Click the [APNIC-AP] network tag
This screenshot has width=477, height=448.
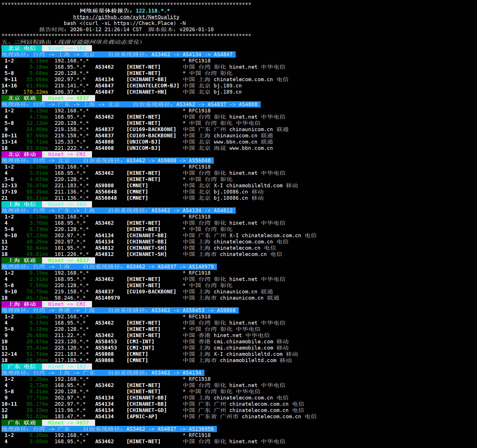142,417
